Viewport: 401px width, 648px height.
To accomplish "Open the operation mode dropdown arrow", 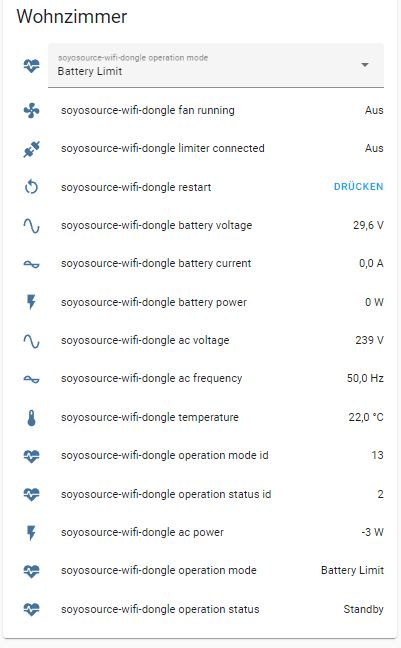I will (365, 65).
